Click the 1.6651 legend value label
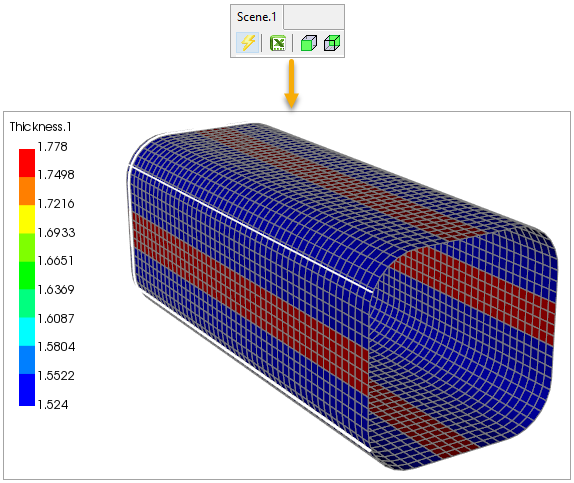 tap(56, 261)
